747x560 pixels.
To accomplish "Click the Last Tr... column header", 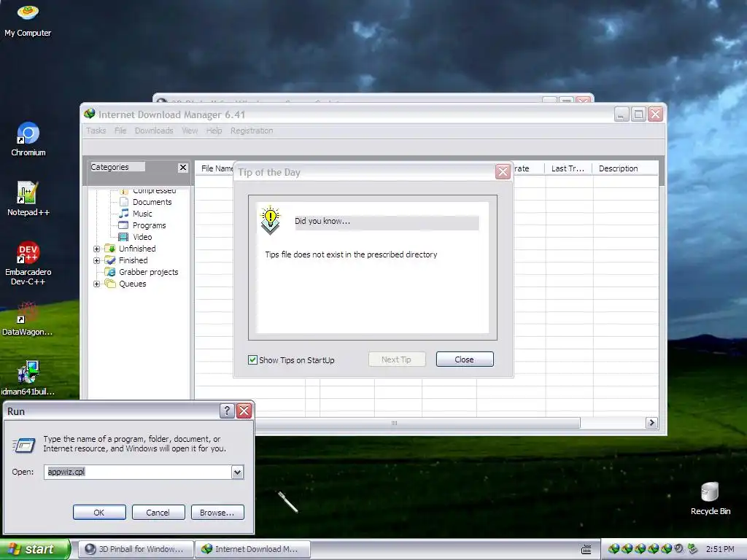I will point(568,168).
